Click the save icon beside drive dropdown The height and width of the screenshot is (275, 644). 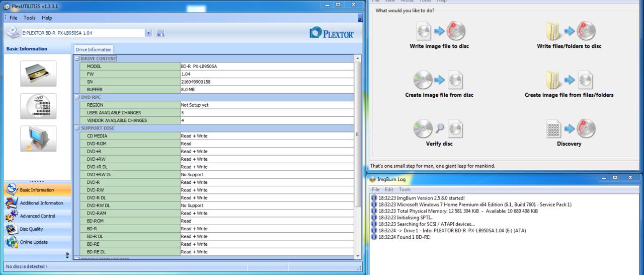[160, 33]
